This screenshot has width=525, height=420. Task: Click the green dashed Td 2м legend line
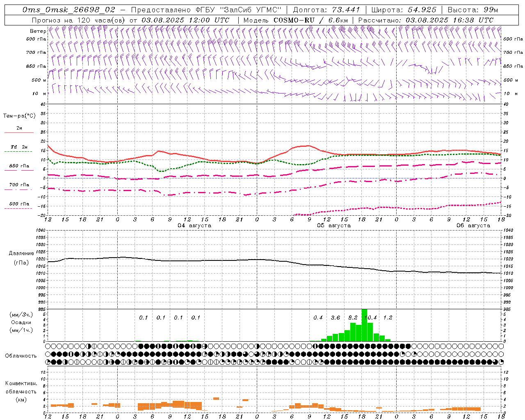[x=19, y=151]
